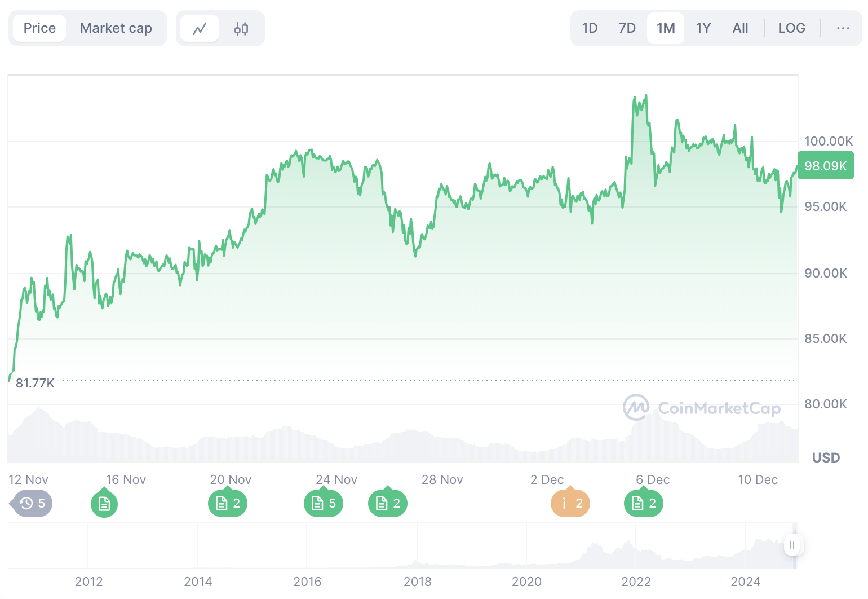Select the Price view toggle

(x=39, y=28)
